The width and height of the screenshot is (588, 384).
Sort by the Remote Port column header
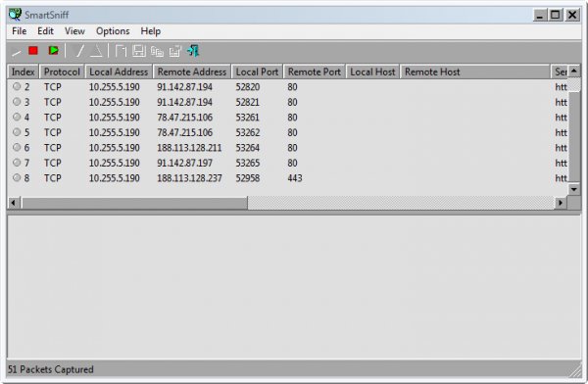click(x=315, y=72)
